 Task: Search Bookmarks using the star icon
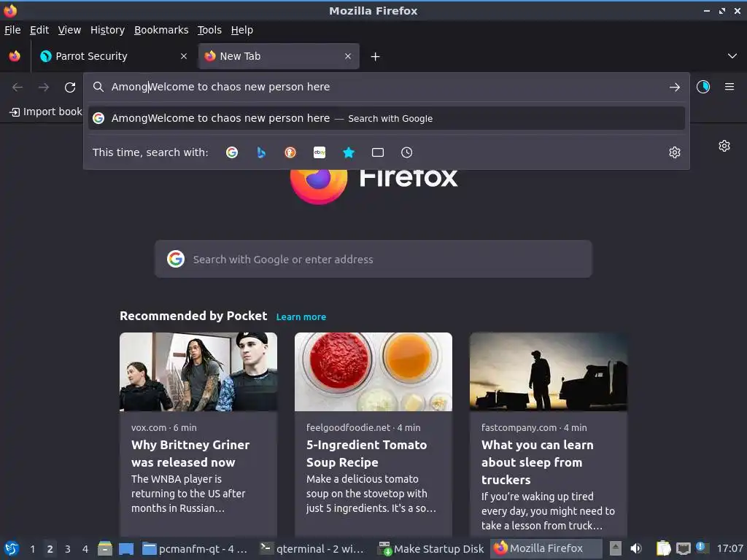[x=349, y=152]
